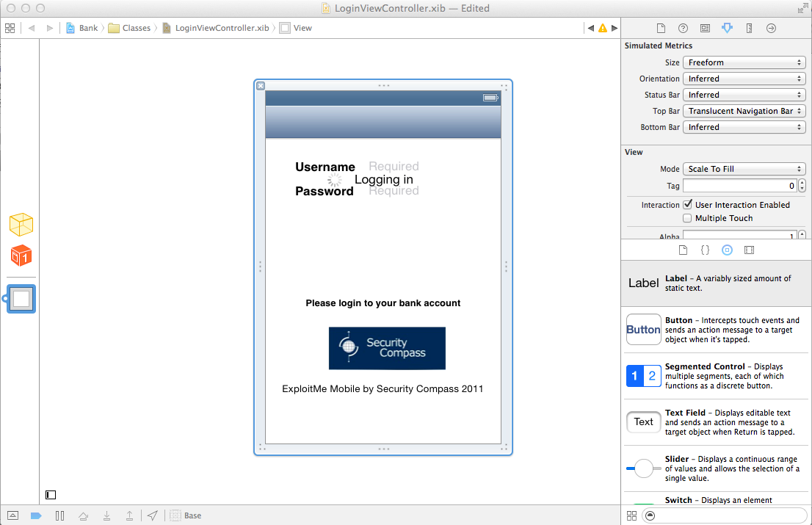
Task: Open the Bottom Bar dropdown
Action: pos(744,127)
